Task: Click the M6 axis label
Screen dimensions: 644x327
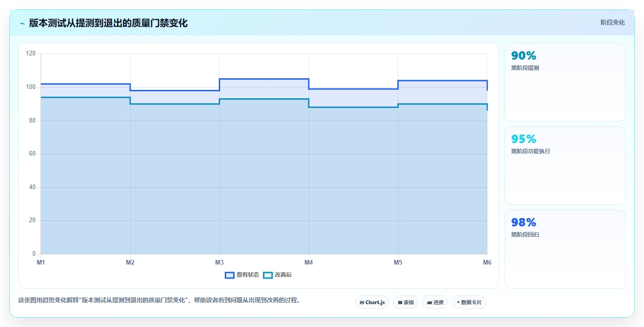Action: click(x=487, y=263)
